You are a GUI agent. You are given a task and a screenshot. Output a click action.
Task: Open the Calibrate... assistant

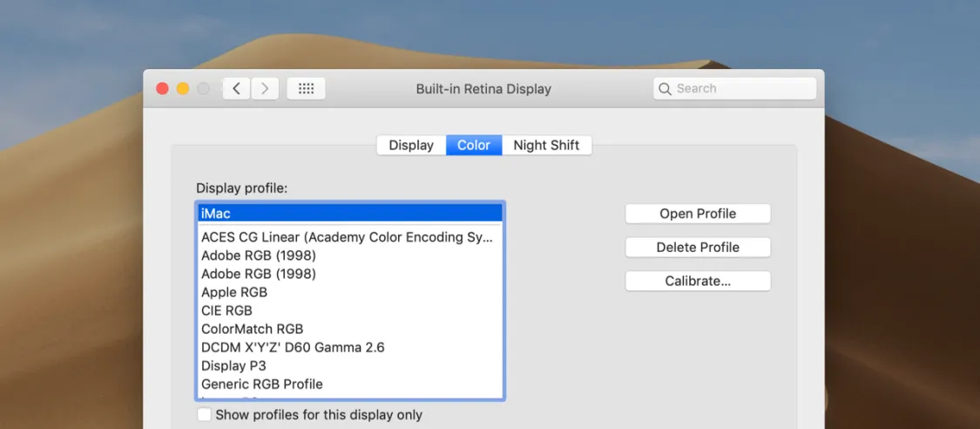698,282
